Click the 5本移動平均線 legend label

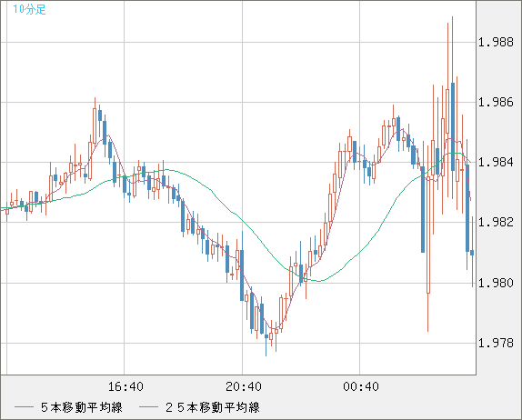pos(82,407)
